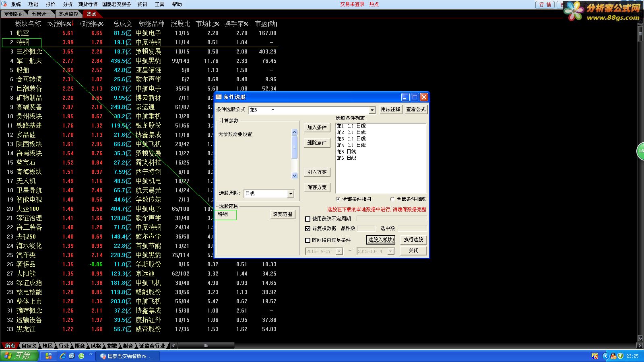Switch to 定制版面 tab
The image size is (644, 362).
[x=14, y=14]
